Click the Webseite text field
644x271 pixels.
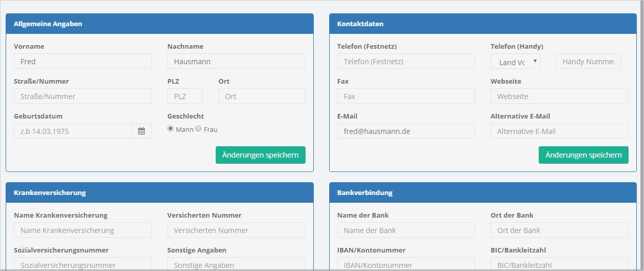point(559,96)
